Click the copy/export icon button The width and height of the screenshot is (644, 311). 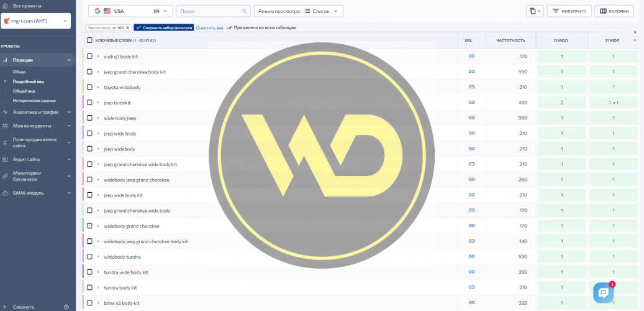point(535,11)
